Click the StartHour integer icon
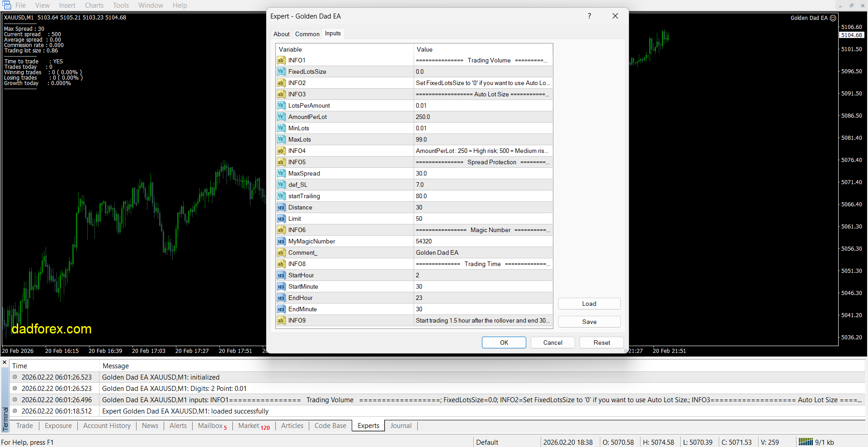This screenshot has height=447, width=868. pos(281,275)
